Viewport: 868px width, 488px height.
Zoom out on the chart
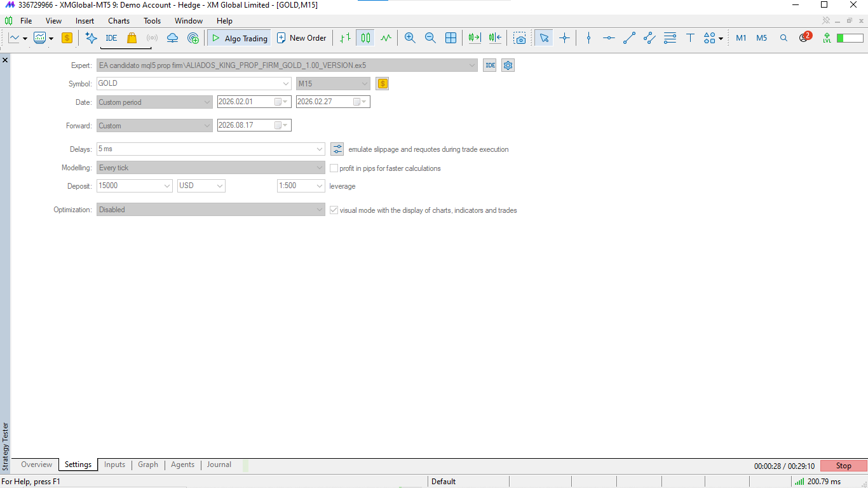point(430,38)
